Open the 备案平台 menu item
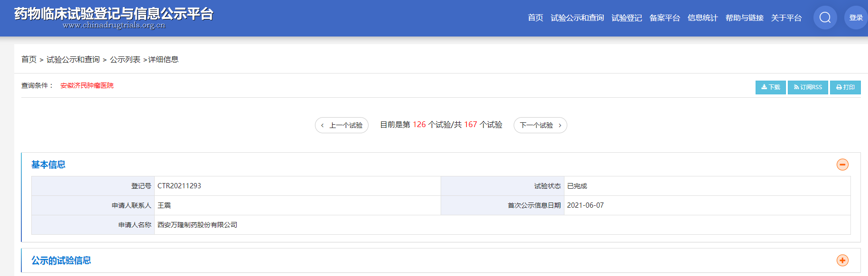This screenshot has width=868, height=276. coord(665,18)
